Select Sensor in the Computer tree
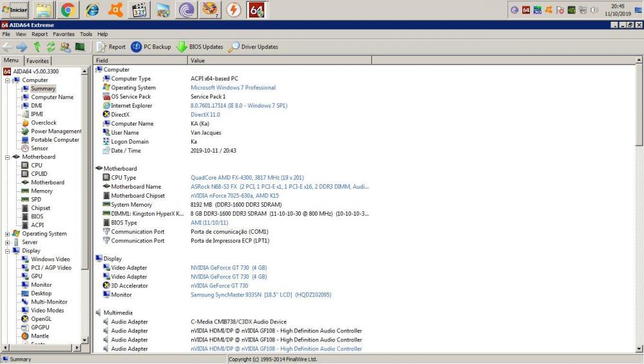Image resolution: width=644 pixels, height=364 pixels. (39, 148)
